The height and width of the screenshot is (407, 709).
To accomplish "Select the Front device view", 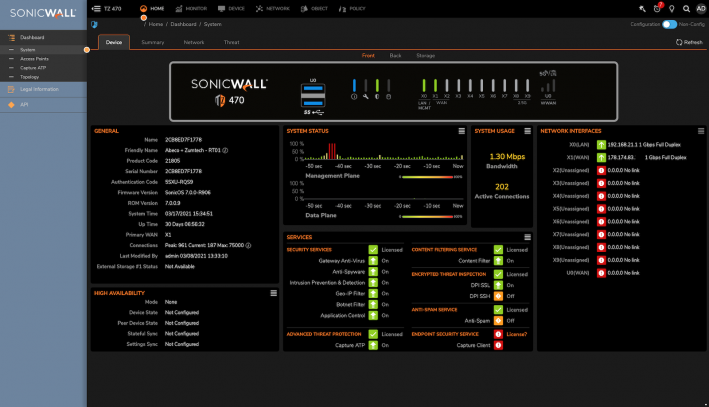I will tap(368, 56).
